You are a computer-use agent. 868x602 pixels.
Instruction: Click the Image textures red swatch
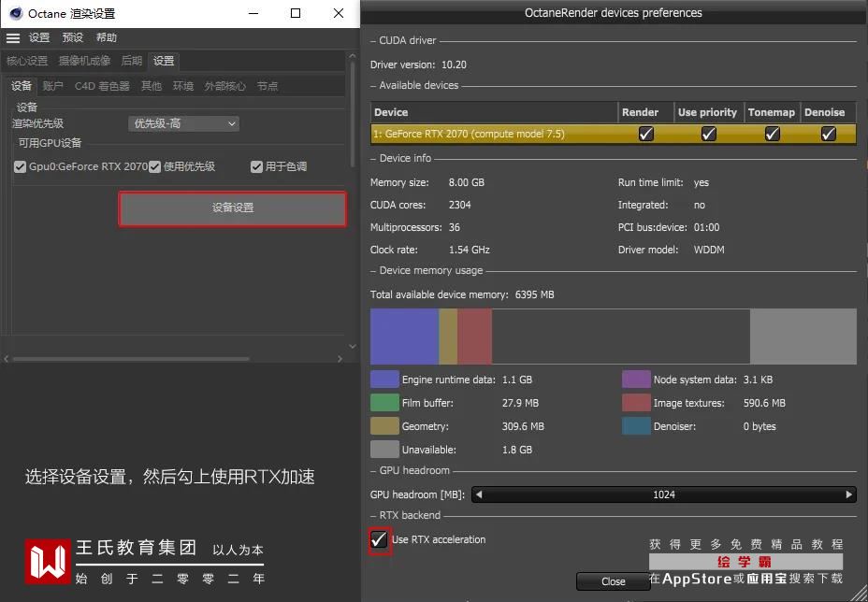[636, 403]
